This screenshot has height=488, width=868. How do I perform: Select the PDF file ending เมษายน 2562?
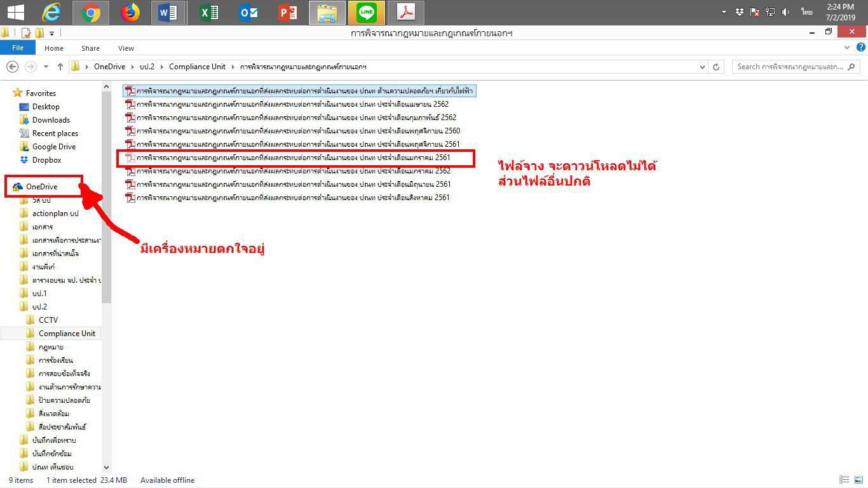coord(287,104)
